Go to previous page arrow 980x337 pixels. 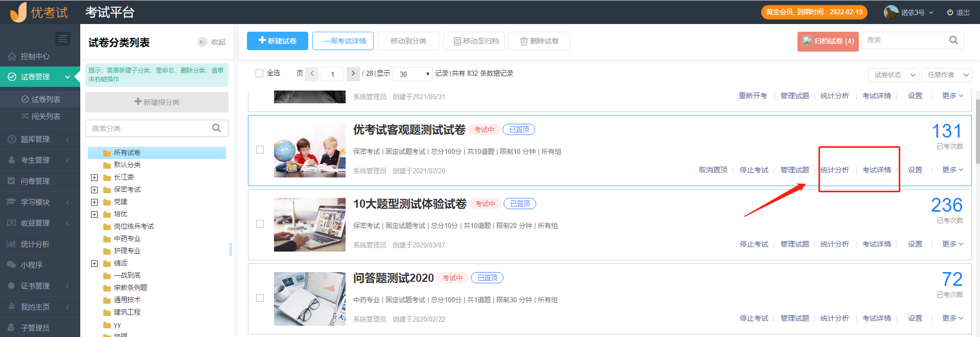click(312, 74)
